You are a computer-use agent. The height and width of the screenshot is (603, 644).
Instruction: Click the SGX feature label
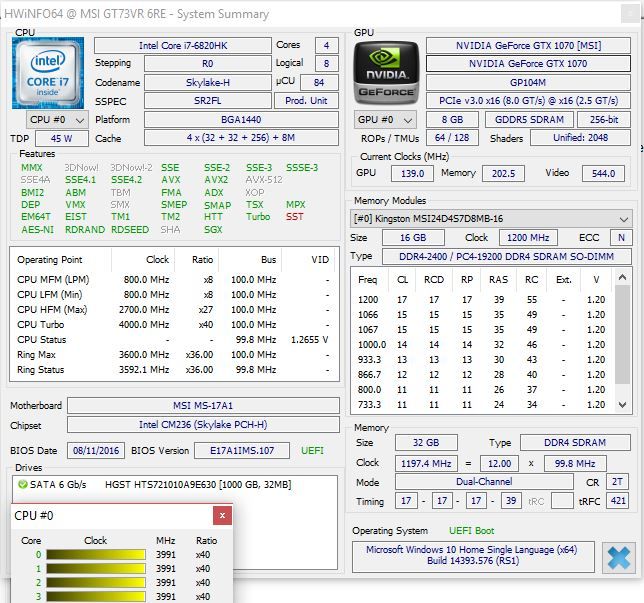pyautogui.click(x=213, y=230)
